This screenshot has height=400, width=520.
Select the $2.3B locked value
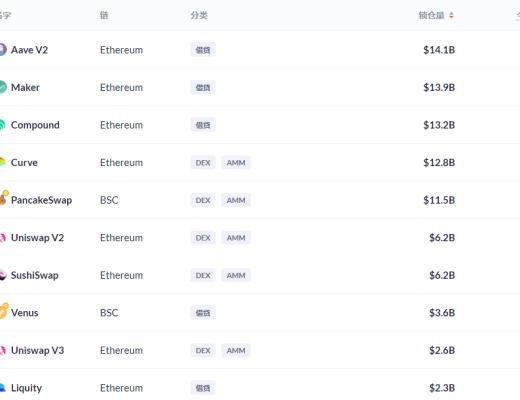(442, 388)
